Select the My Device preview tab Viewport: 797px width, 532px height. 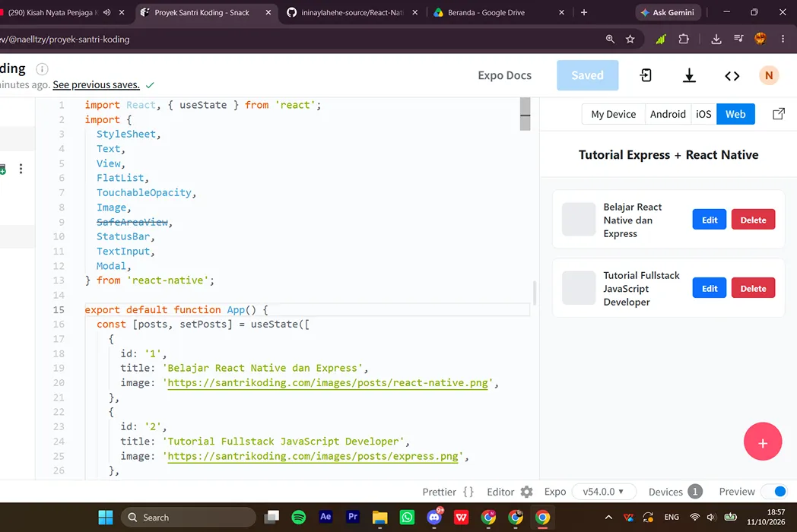(614, 114)
